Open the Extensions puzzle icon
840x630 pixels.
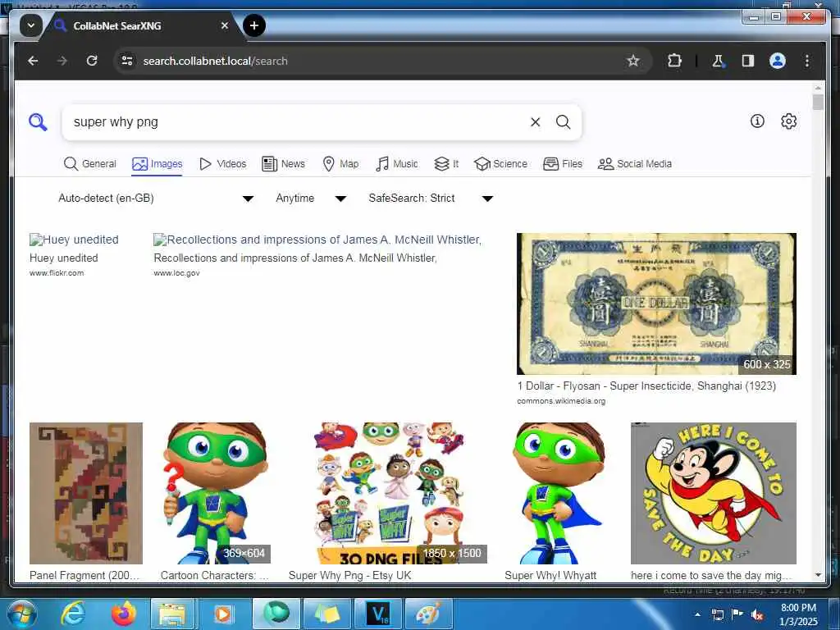tap(674, 61)
